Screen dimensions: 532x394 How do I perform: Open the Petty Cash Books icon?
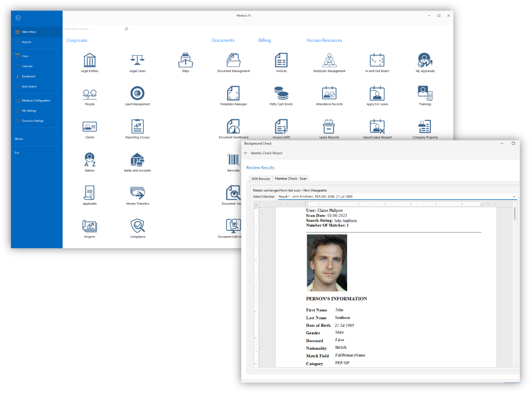(281, 93)
